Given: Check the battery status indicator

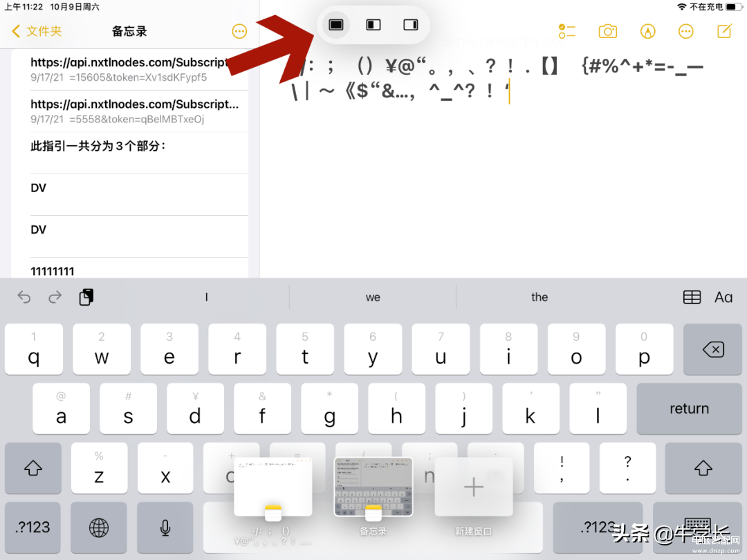Looking at the screenshot, I should point(734,7).
